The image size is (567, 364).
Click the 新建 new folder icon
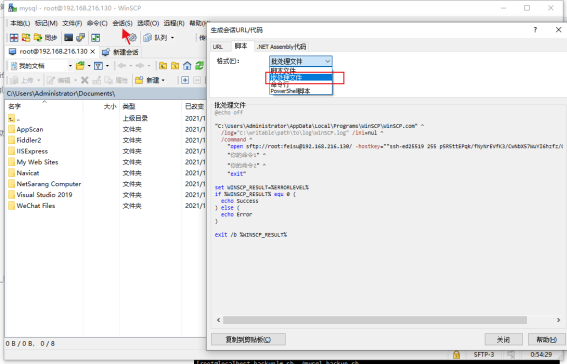(x=139, y=80)
